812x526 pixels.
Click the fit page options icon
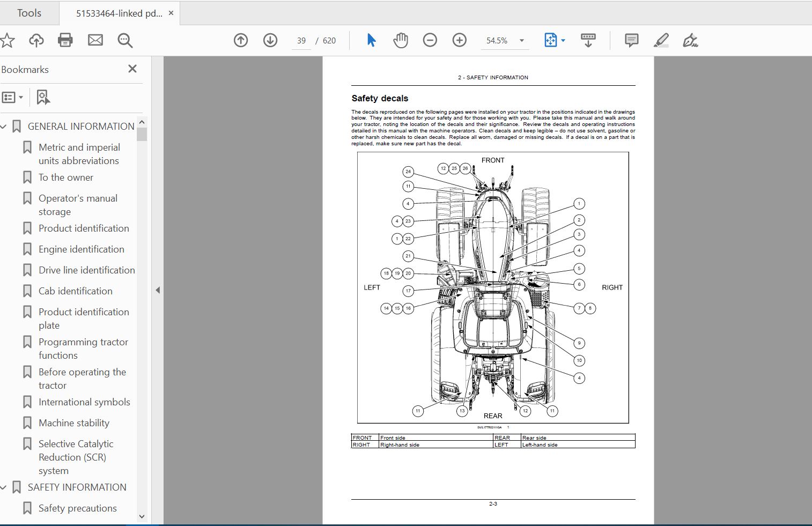(550, 40)
